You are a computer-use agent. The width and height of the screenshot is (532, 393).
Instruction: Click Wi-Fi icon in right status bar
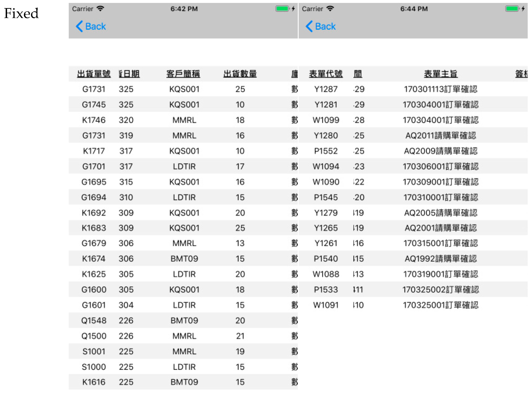330,9
